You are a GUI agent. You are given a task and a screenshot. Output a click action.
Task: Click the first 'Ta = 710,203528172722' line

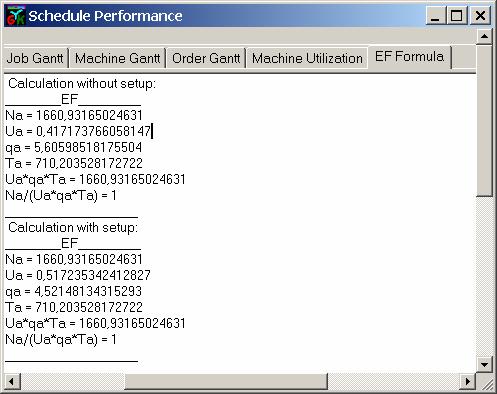[x=74, y=163]
